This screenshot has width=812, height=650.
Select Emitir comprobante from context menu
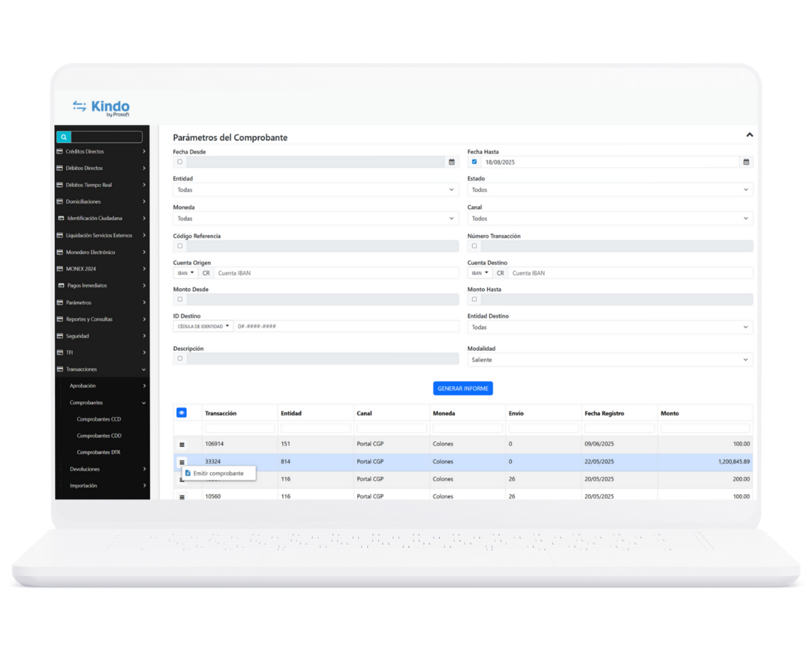(218, 474)
